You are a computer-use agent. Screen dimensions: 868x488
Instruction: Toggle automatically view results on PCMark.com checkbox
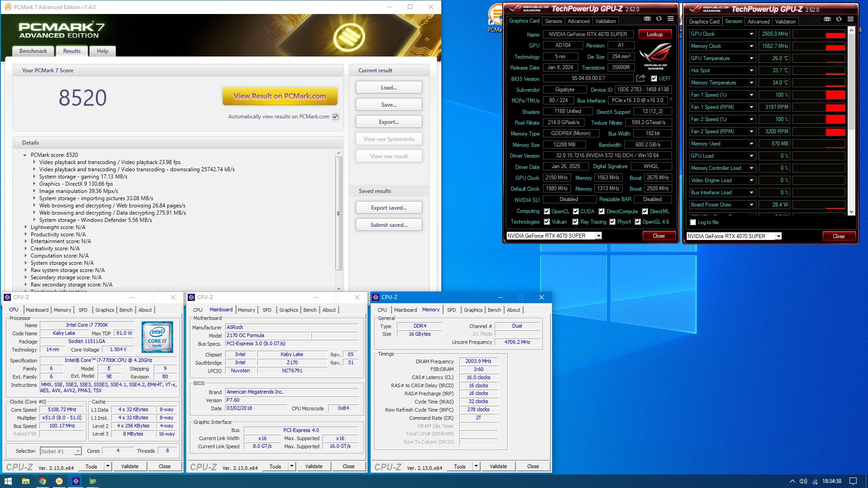point(335,117)
